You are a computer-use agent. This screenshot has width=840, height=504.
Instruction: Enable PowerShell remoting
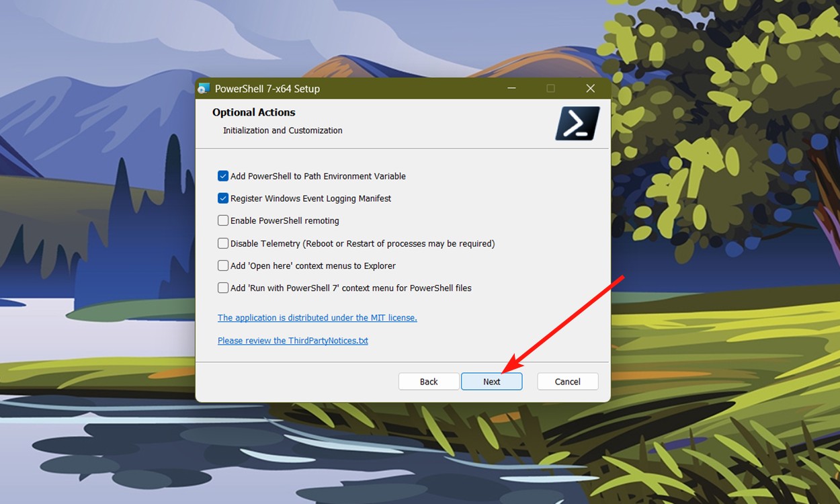pyautogui.click(x=223, y=220)
